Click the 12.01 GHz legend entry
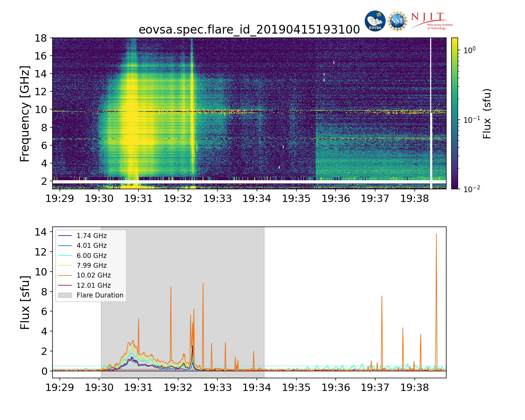Image resolution: width=525 pixels, height=420 pixels. point(85,285)
